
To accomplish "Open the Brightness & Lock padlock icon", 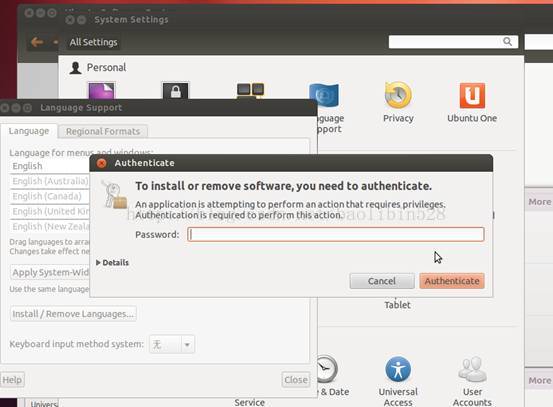I will (x=176, y=91).
